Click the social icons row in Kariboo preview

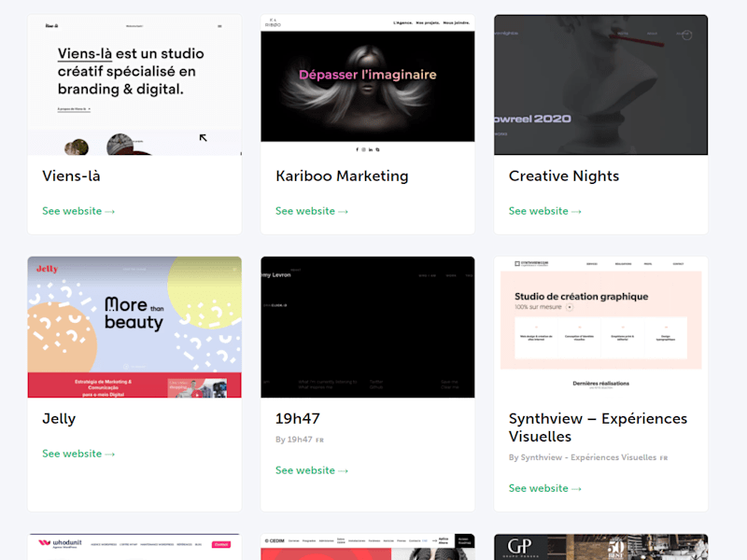tap(367, 149)
